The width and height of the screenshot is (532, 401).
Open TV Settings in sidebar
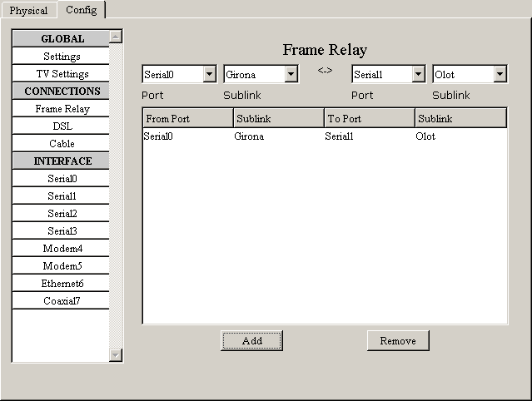point(62,74)
